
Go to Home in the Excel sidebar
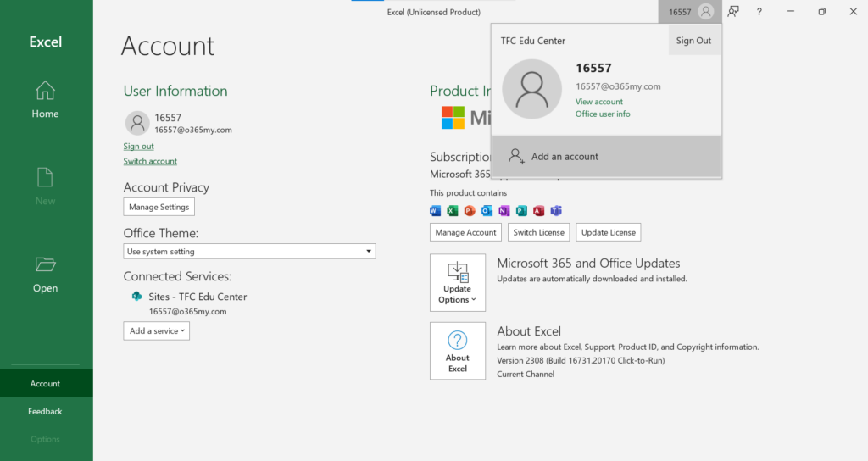(x=46, y=100)
